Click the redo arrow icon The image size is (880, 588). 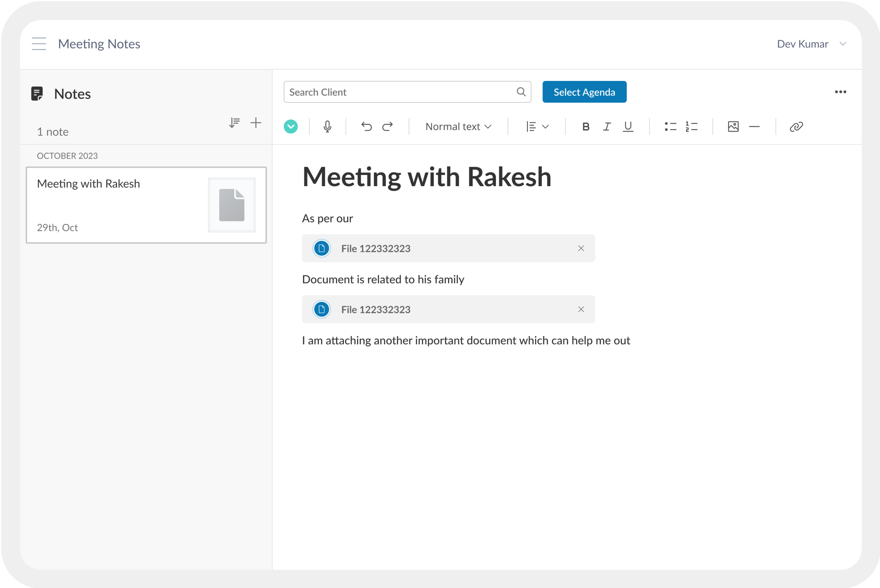tap(387, 127)
